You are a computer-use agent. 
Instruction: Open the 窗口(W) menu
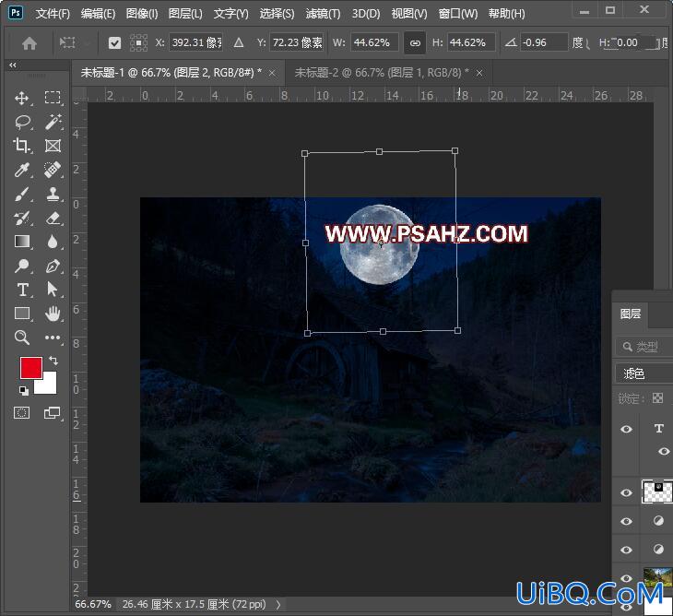(x=458, y=14)
